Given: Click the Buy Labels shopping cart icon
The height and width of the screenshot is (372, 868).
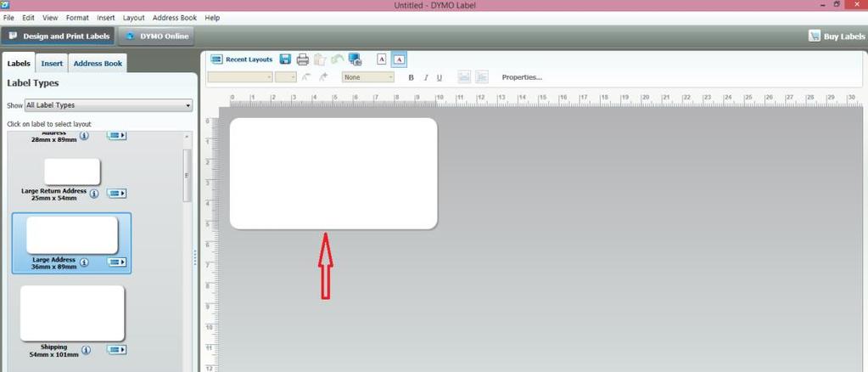Looking at the screenshot, I should pos(814,36).
